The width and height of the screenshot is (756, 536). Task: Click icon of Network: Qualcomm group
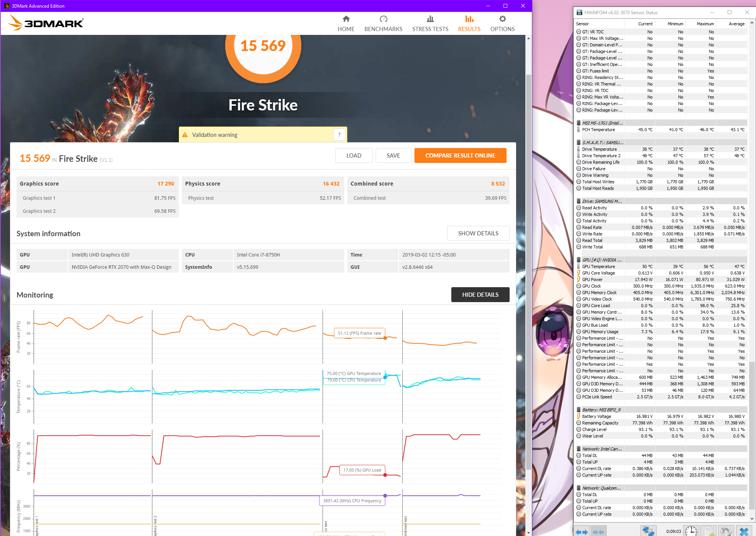click(x=579, y=488)
